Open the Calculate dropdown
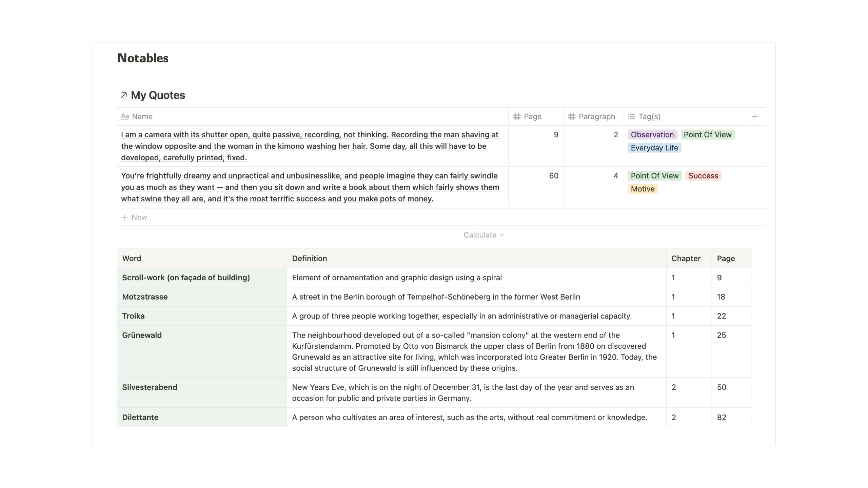Screen dimensions: 868x488 point(484,235)
